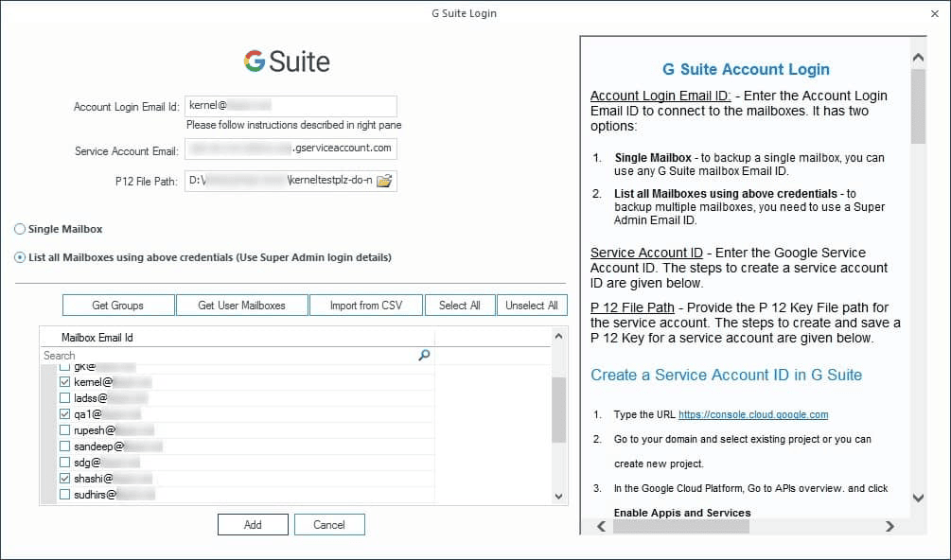Check the sandeep@ mailbox checkbox
The height and width of the screenshot is (560, 951).
(x=65, y=446)
